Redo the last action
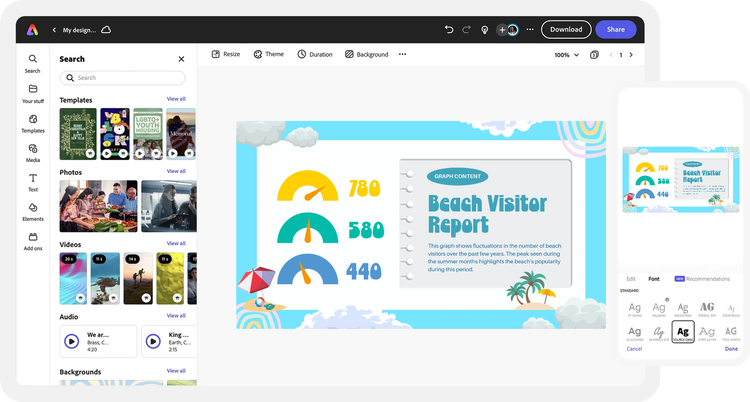Image resolution: width=750 pixels, height=402 pixels. [466, 30]
